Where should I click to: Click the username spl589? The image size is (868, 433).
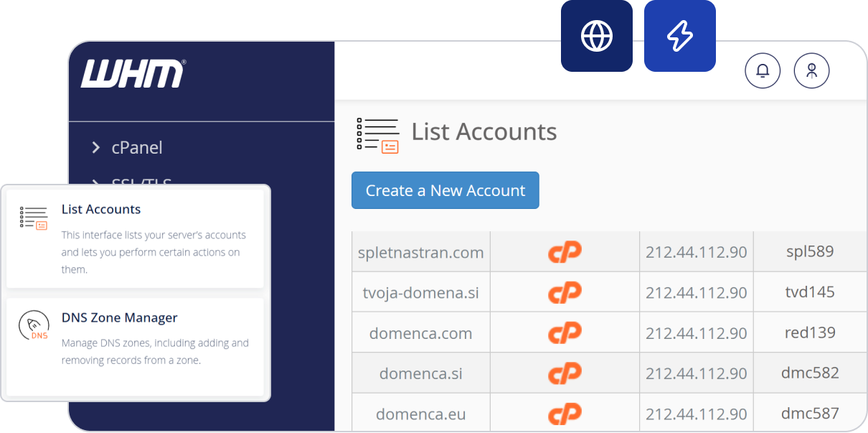tap(810, 252)
